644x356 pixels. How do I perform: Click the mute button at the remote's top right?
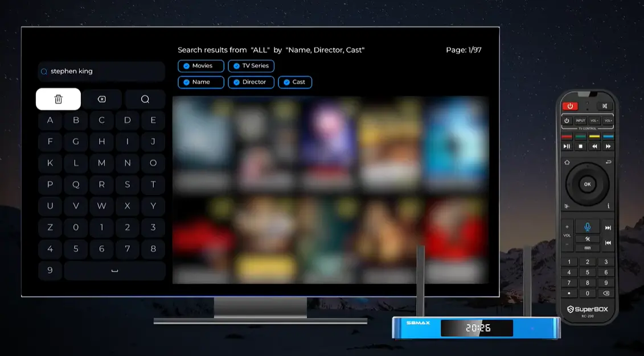605,106
